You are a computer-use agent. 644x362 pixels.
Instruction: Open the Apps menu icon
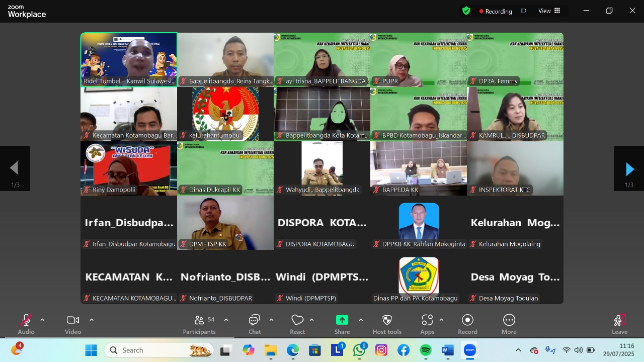(427, 324)
